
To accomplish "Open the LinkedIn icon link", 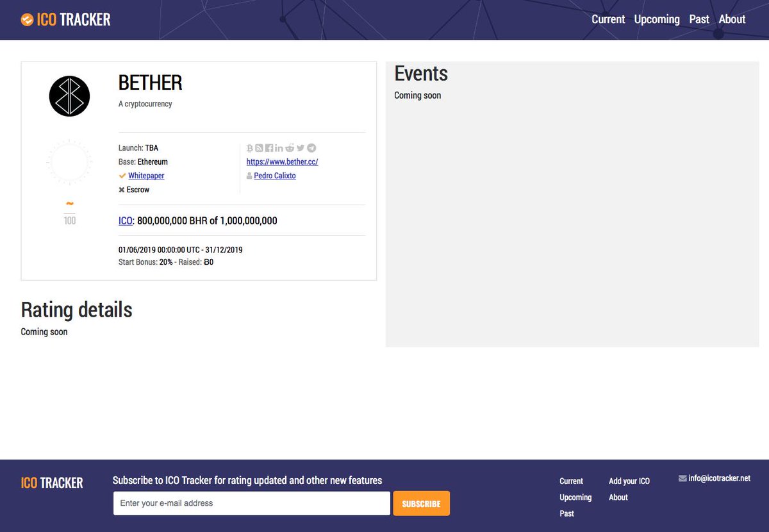I will pos(279,148).
